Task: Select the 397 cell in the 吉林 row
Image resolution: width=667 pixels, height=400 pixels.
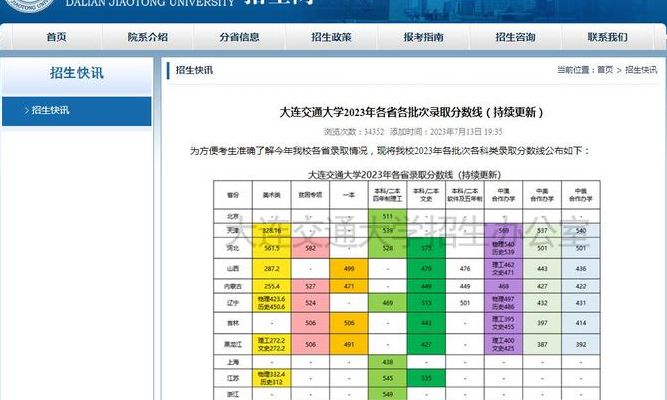Action: 542,323
